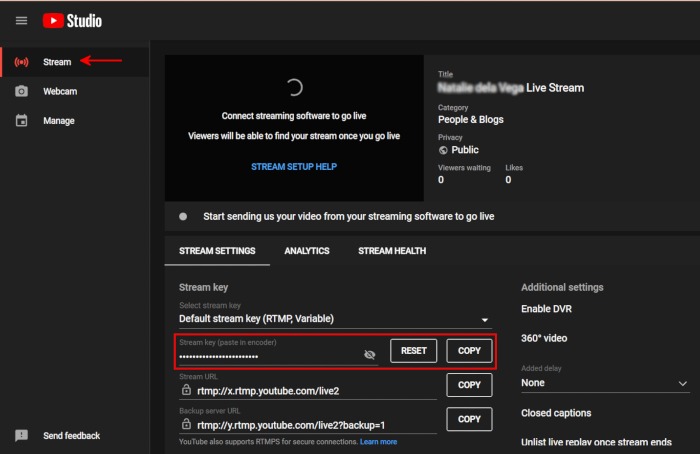Click the Send feedback icon
This screenshot has height=454, width=700.
[x=22, y=436]
